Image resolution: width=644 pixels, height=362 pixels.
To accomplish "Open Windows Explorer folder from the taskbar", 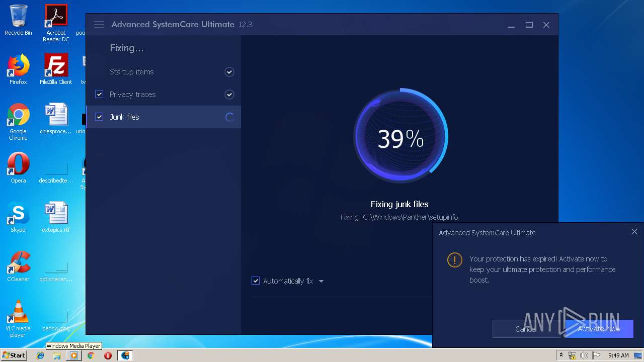I will tap(57, 355).
